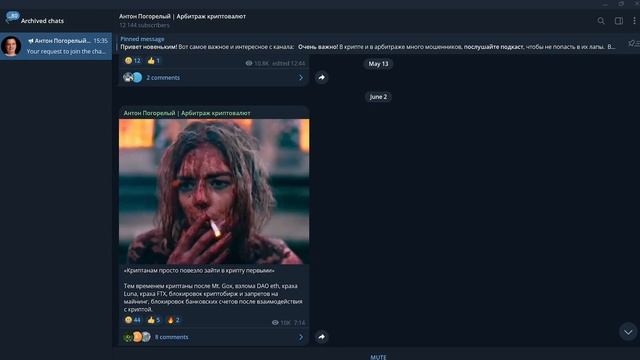Image resolution: width=640 pixels, height=360 pixels.
Task: Click the view count eye on May 13 post
Action: [x=249, y=63]
